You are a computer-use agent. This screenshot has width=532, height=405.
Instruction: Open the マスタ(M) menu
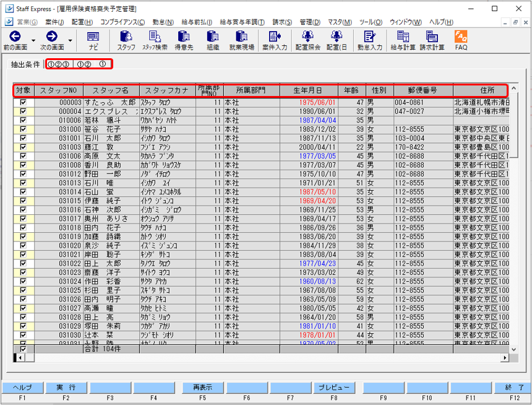tap(340, 22)
